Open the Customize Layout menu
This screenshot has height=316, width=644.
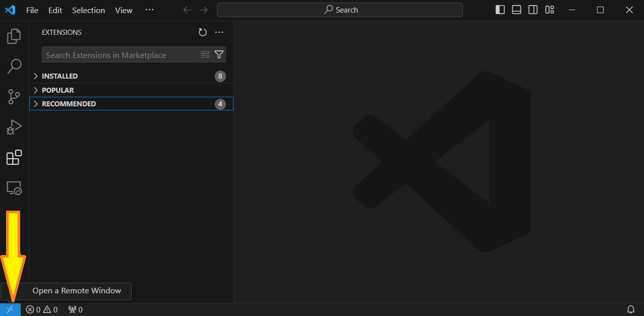click(550, 10)
